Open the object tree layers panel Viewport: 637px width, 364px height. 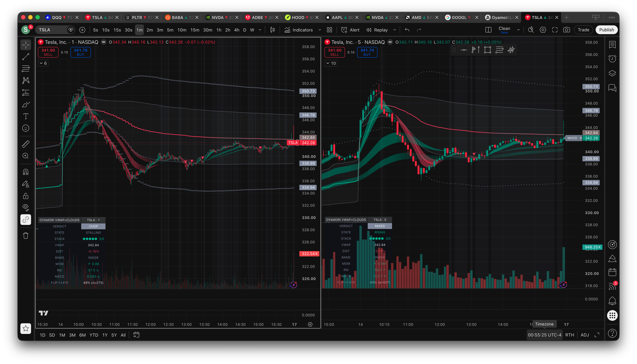[612, 73]
